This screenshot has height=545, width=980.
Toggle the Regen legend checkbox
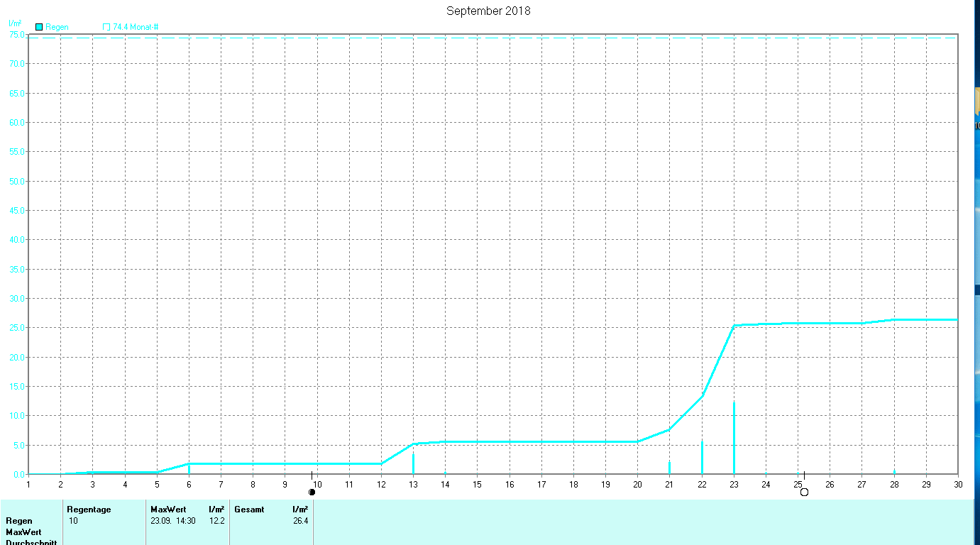click(39, 27)
